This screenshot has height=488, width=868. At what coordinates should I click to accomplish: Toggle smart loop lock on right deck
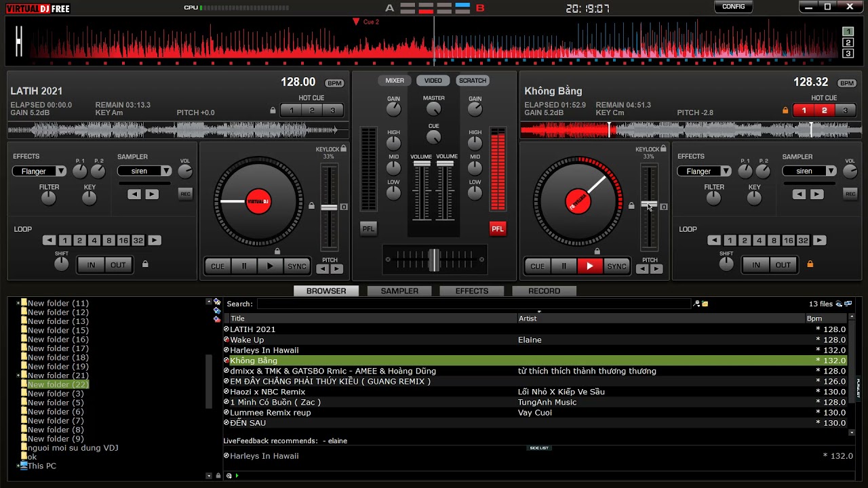[810, 264]
